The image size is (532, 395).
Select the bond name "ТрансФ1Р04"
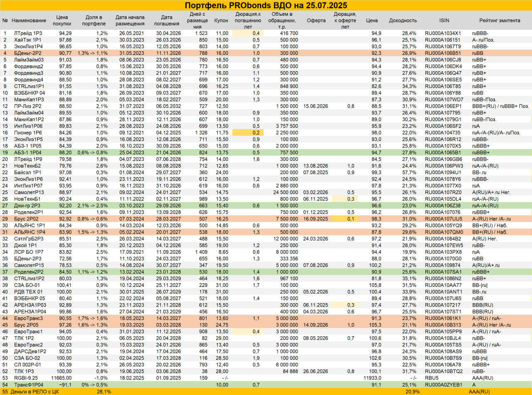click(28, 385)
